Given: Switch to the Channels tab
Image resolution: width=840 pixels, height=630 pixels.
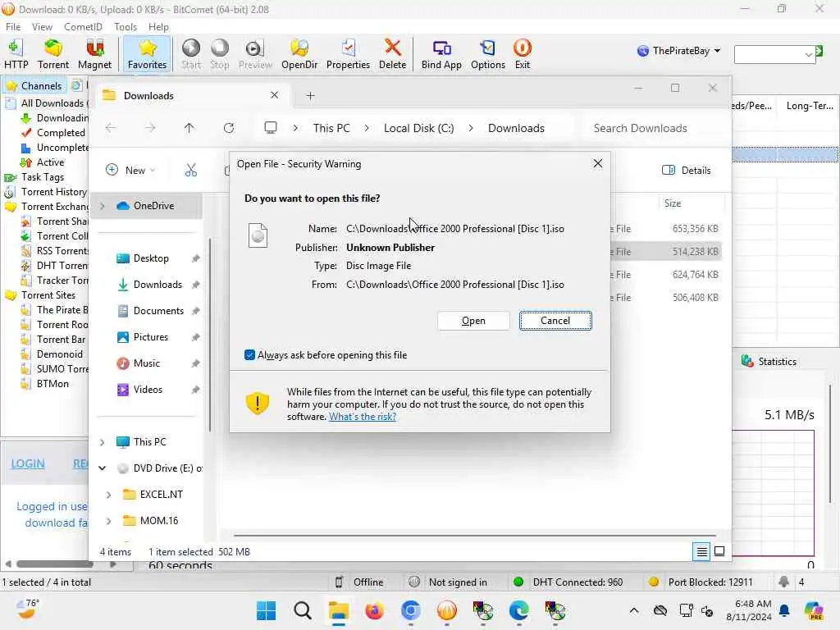Looking at the screenshot, I should click(34, 85).
